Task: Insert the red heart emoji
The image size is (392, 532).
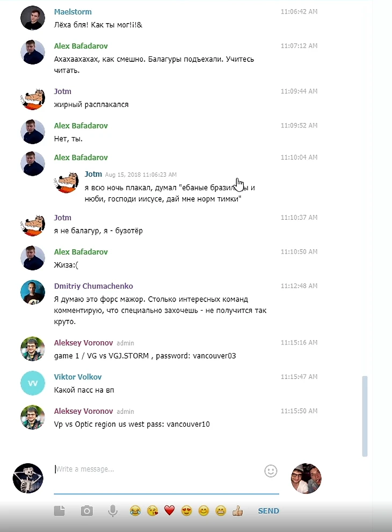Action: tap(169, 511)
